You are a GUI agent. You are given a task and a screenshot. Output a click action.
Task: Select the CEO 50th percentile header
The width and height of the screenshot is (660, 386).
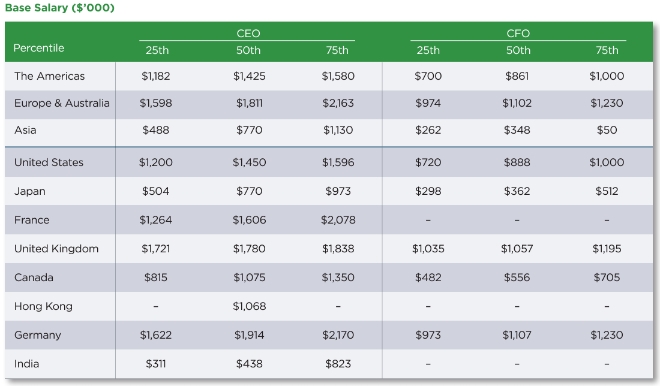tap(248, 50)
